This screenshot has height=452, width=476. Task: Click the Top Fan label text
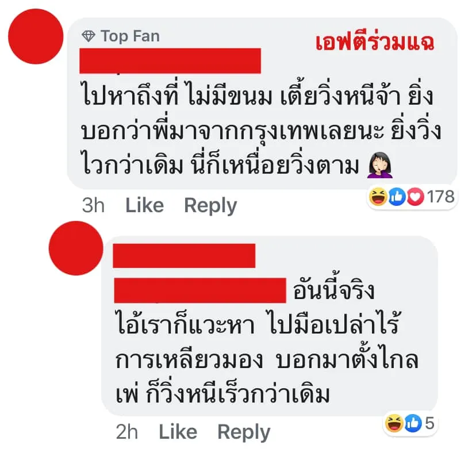[130, 36]
